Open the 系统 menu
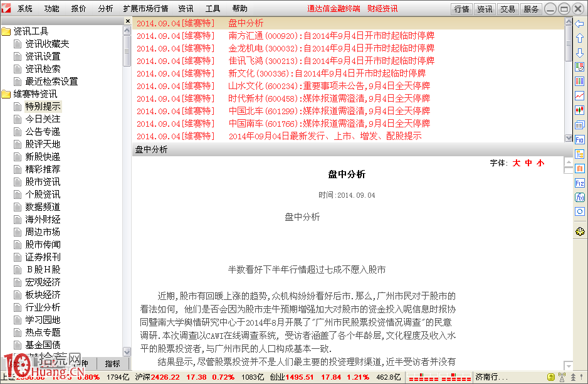Image resolution: width=588 pixels, height=384 pixels. [24, 9]
